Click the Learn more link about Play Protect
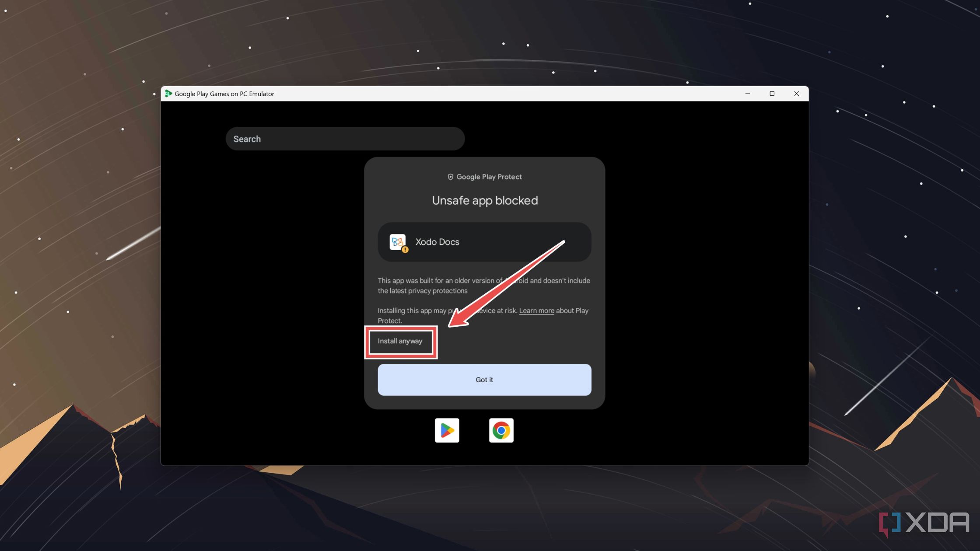The height and width of the screenshot is (551, 980). (x=536, y=310)
